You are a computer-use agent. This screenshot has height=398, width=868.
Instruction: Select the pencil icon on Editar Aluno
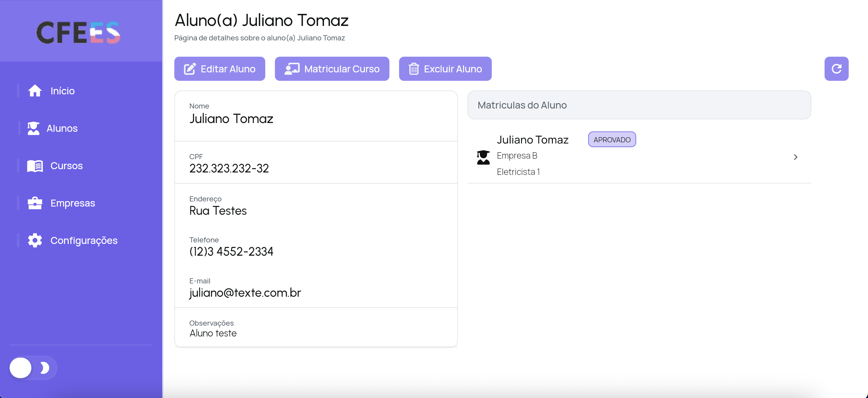[x=190, y=68]
